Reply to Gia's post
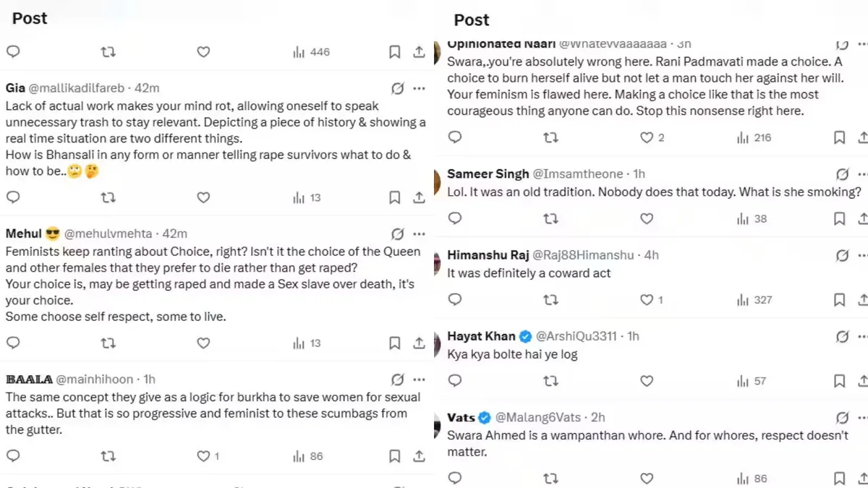The height and width of the screenshot is (488, 868). [13, 197]
